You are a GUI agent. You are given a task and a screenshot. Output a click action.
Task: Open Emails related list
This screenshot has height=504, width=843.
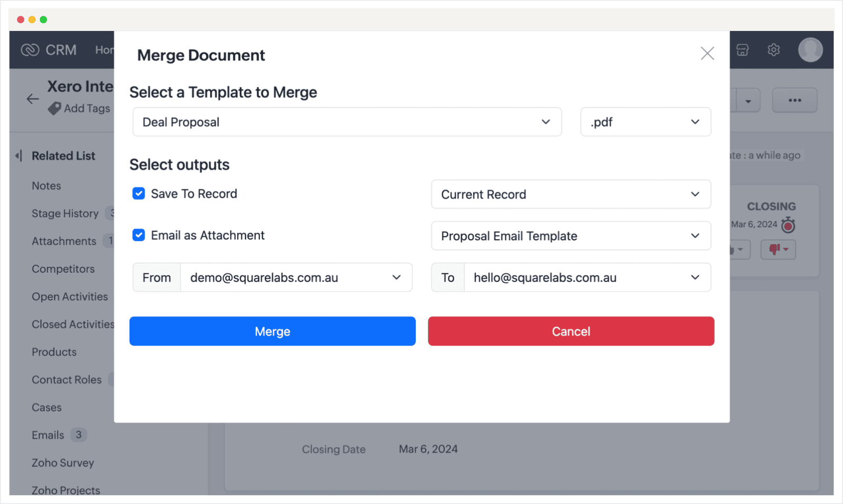coord(48,435)
